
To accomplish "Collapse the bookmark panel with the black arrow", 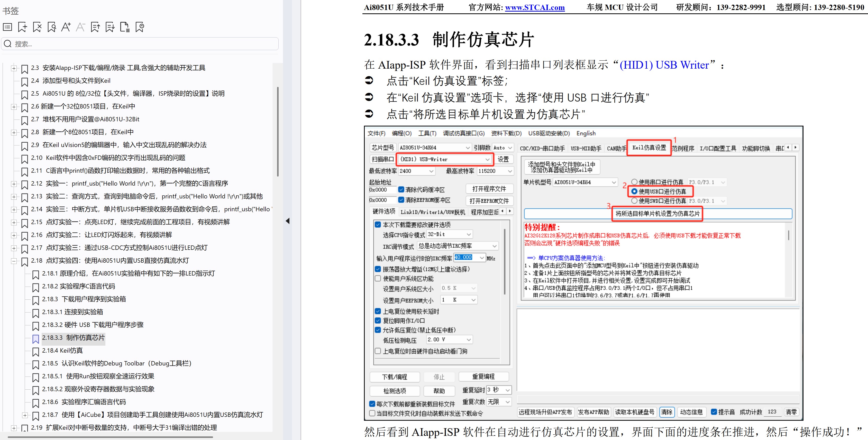I will coord(287,221).
